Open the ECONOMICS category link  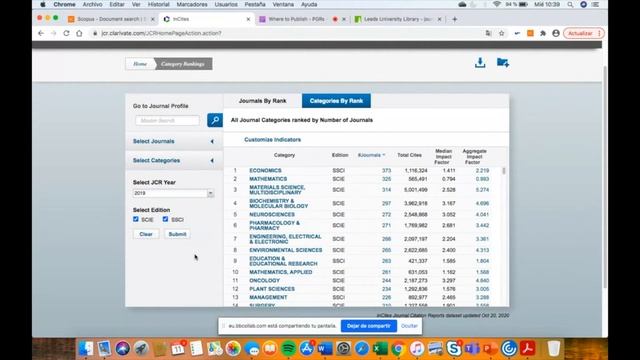point(265,171)
